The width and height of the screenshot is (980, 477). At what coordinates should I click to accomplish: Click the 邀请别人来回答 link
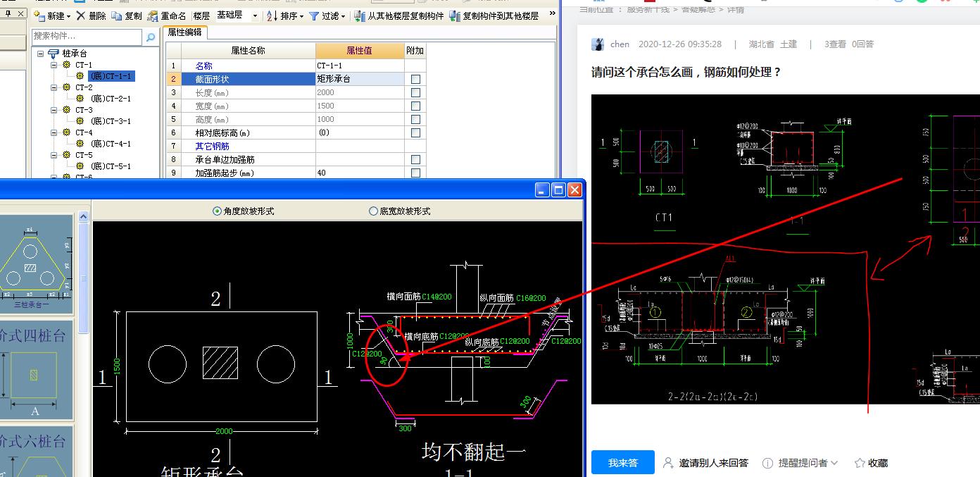tap(714, 463)
